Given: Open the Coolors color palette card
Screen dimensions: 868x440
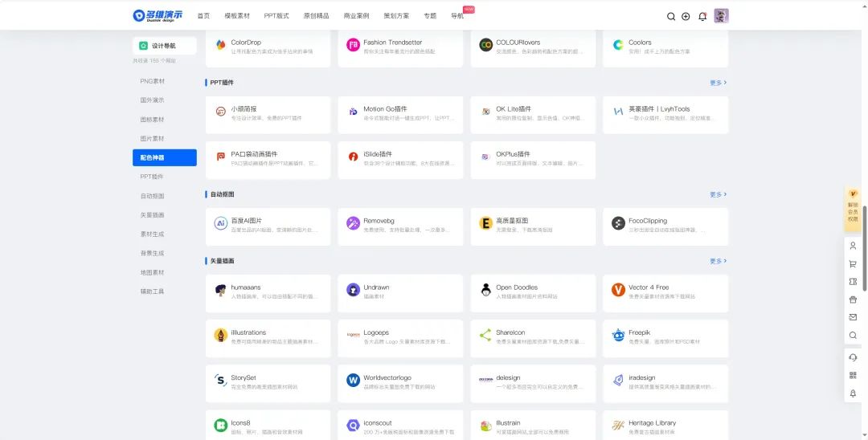Looking at the screenshot, I should coord(665,48).
